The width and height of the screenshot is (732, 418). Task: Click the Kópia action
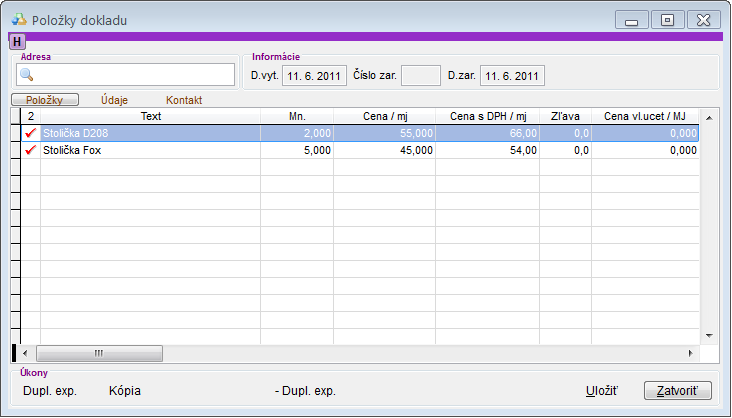point(124,390)
